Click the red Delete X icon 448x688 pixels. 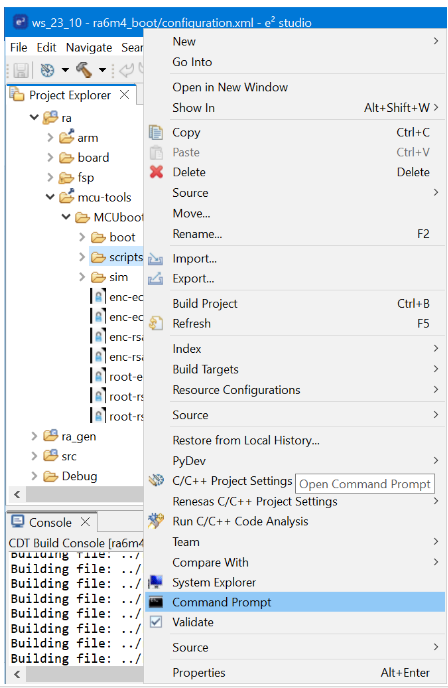(156, 172)
